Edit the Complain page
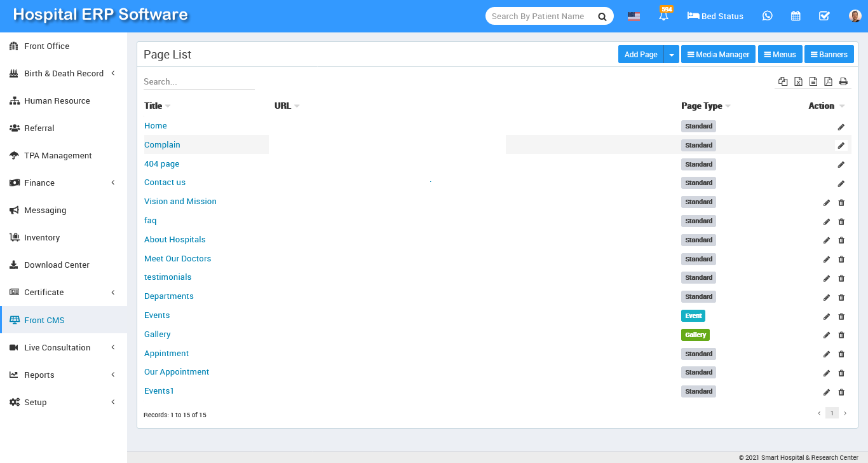This screenshot has width=868, height=463. 841,145
